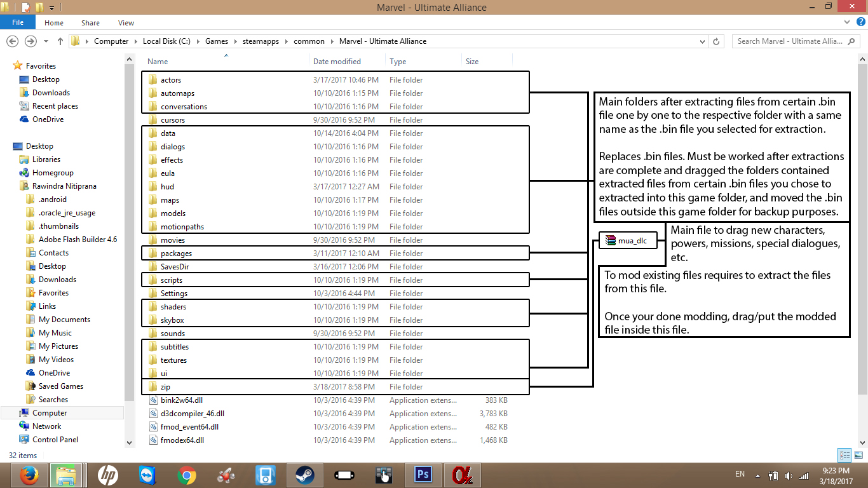Switch to details view in status bar

tap(844, 455)
